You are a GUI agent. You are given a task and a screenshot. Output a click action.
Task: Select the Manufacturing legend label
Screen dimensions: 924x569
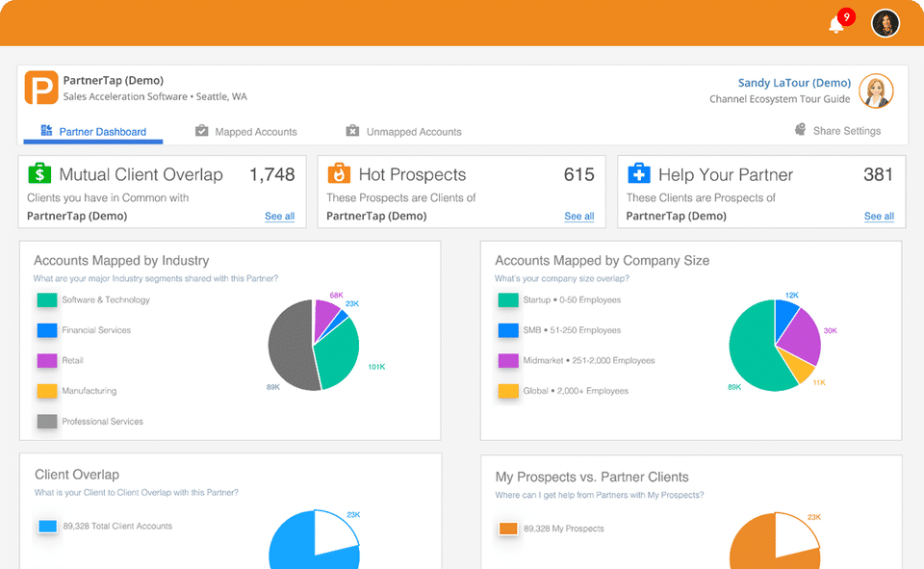[90, 391]
